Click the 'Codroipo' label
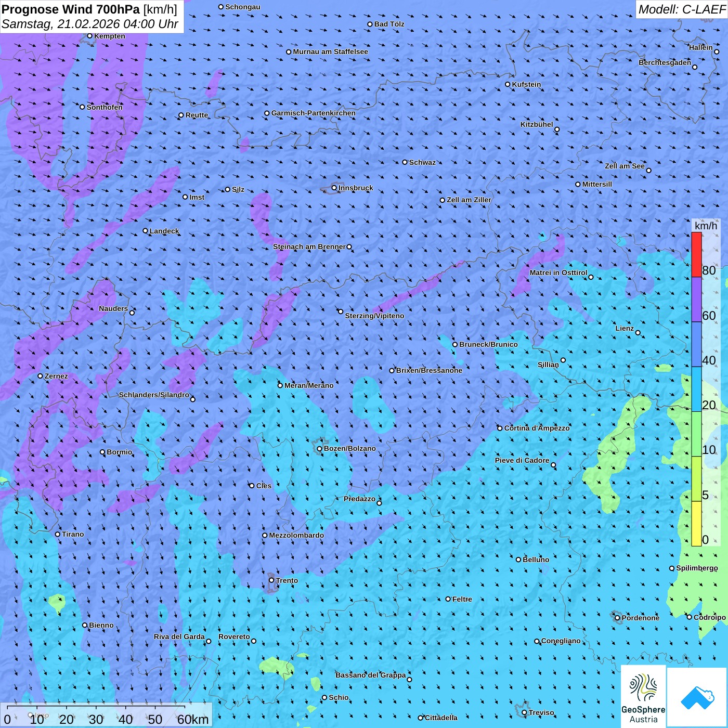 pos(710,617)
